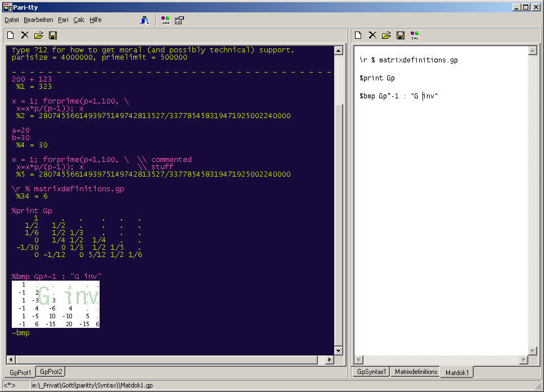Click the exit door icon in main toolbar

[145, 20]
